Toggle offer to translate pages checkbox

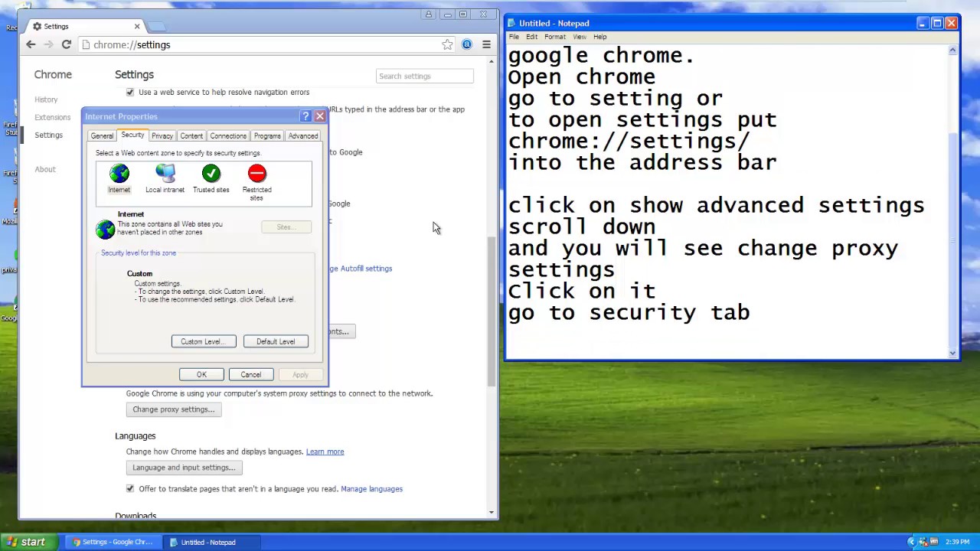[x=130, y=488]
